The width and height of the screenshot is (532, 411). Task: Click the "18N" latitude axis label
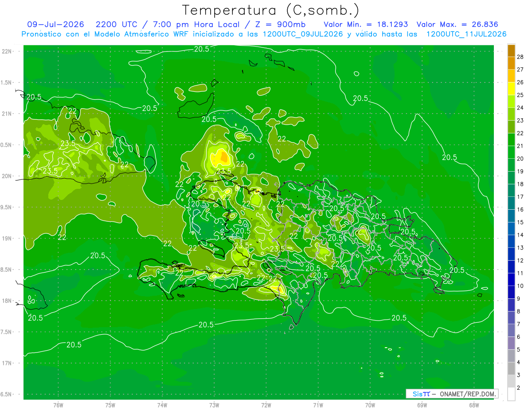7,301
